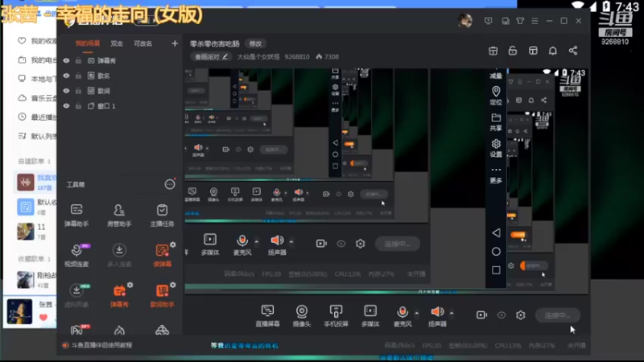Add 直播屏幕 source from bottom toolbar
This screenshot has height=362, width=644.
click(x=267, y=315)
